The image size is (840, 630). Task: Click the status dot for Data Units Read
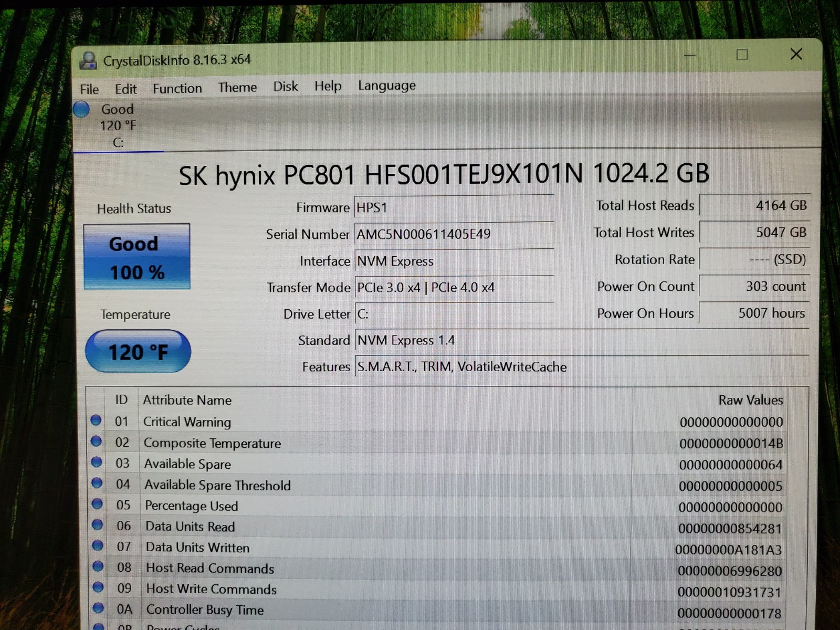(x=98, y=524)
